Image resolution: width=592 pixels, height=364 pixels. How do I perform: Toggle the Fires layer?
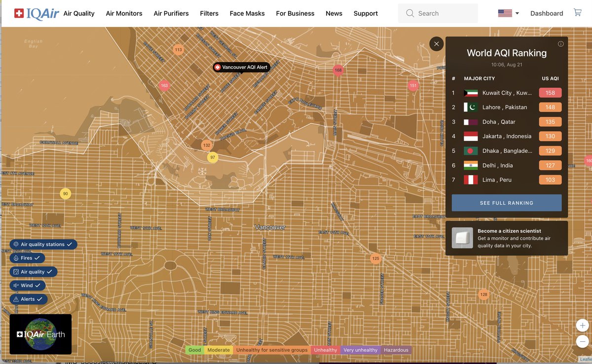pyautogui.click(x=27, y=258)
